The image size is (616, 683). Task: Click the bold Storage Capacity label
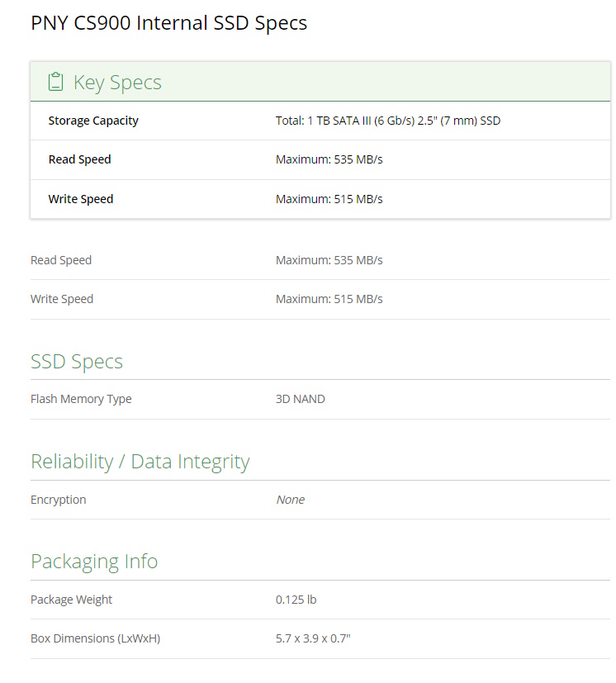(x=93, y=121)
